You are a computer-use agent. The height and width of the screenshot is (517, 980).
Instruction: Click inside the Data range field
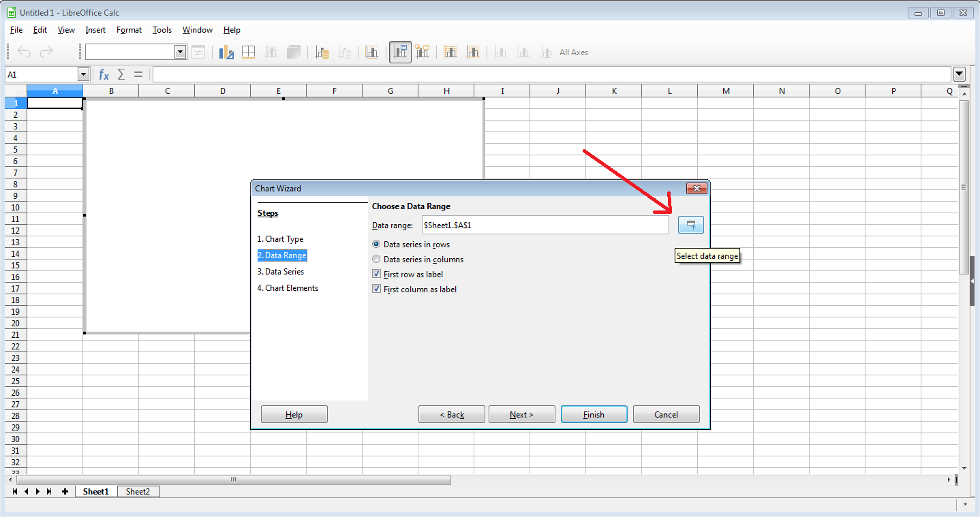point(545,225)
